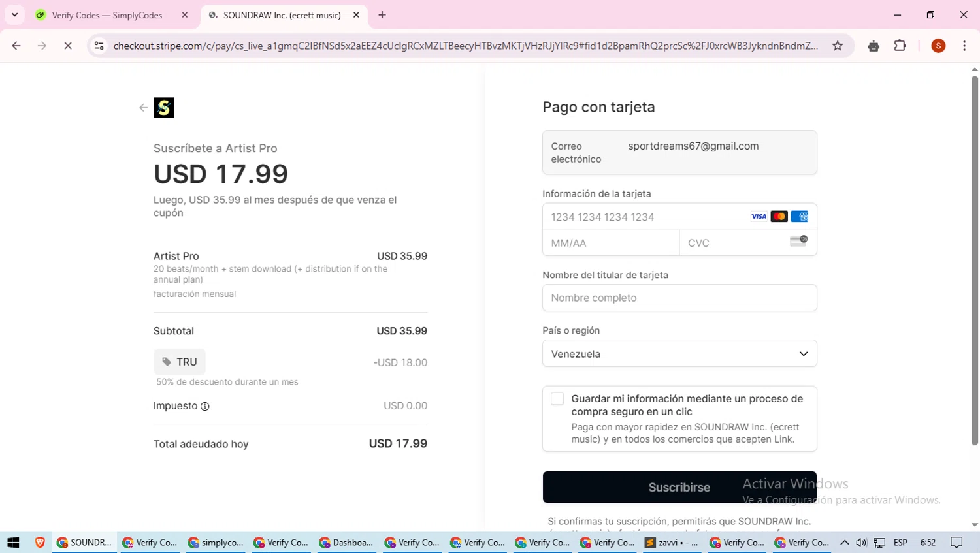
Task: Open the clock showing 6:52
Action: click(x=928, y=543)
